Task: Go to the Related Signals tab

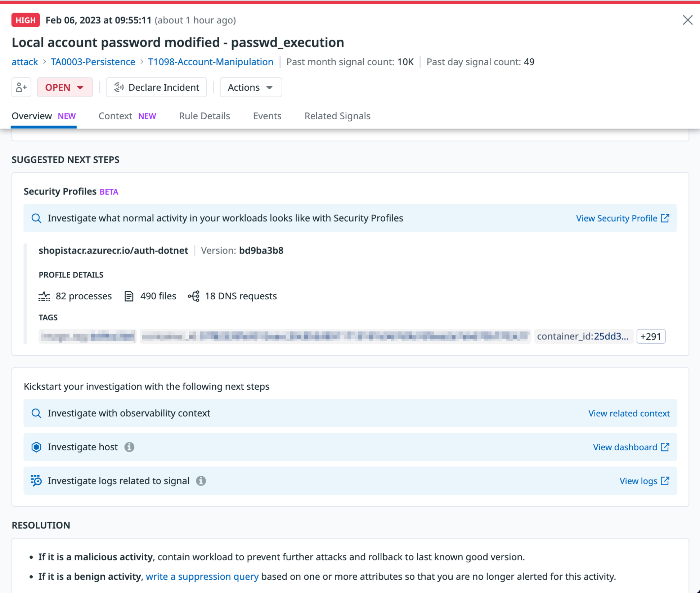Action: [337, 116]
